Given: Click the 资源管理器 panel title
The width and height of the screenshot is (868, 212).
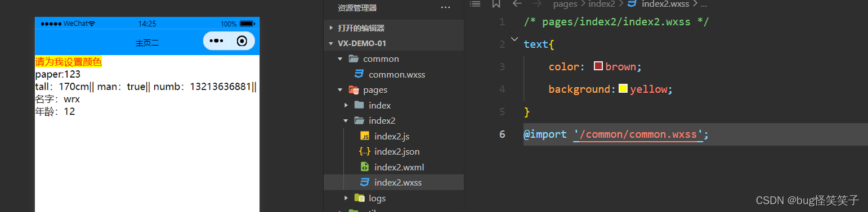Looking at the screenshot, I should [x=357, y=8].
